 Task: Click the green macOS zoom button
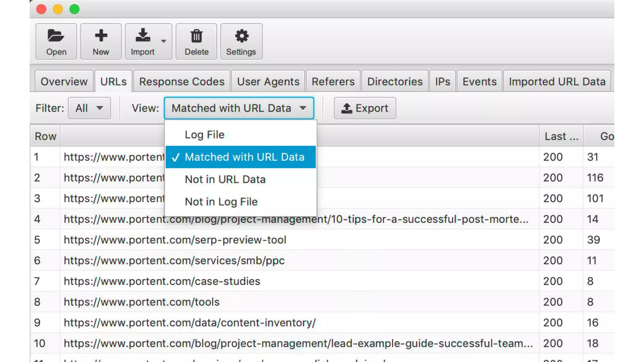coord(75,9)
